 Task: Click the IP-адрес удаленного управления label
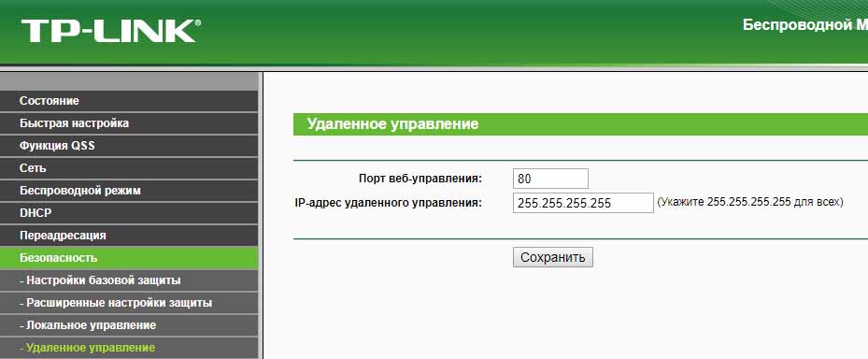point(389,203)
